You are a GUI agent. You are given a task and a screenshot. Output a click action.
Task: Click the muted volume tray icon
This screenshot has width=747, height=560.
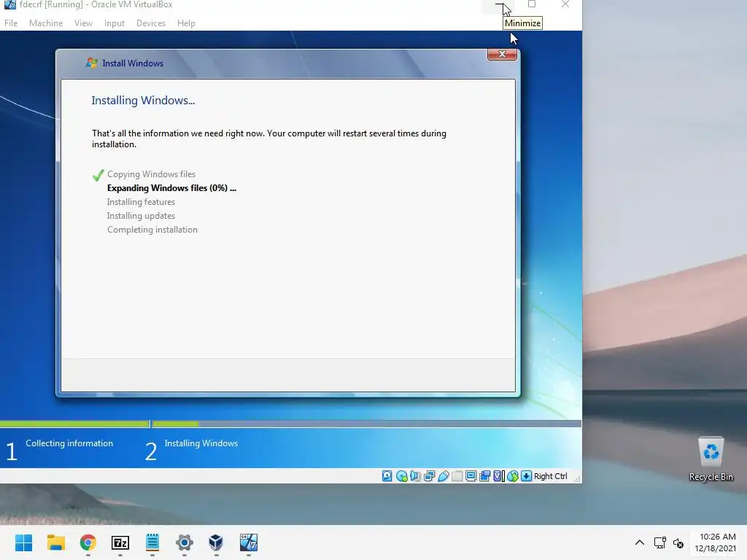coord(678,542)
